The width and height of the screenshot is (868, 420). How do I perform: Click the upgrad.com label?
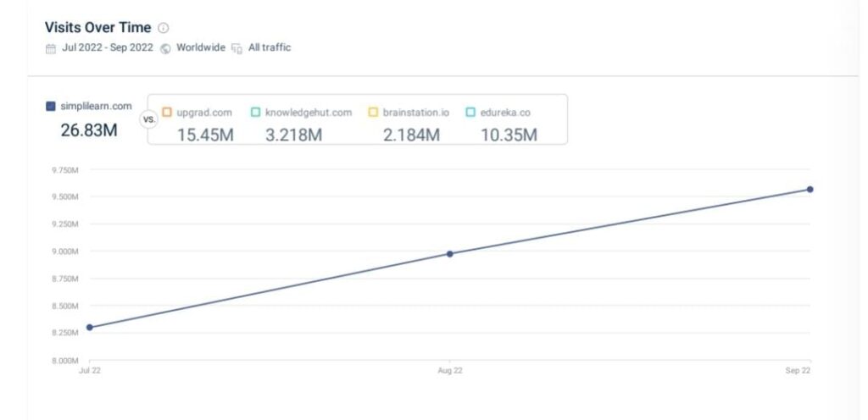click(x=204, y=113)
